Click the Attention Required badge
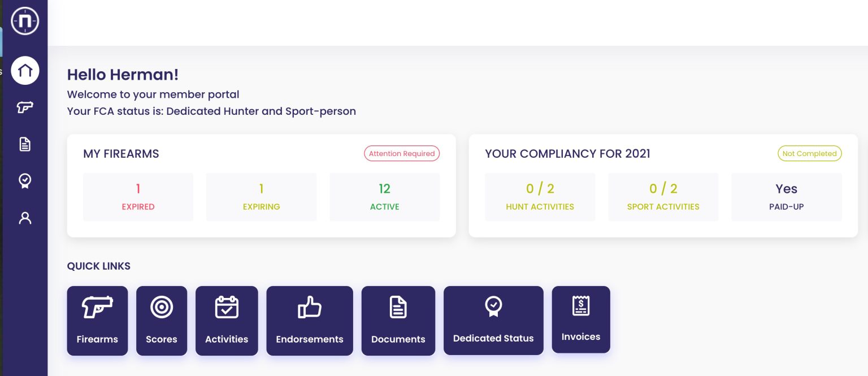This screenshot has width=868, height=376. pyautogui.click(x=402, y=153)
